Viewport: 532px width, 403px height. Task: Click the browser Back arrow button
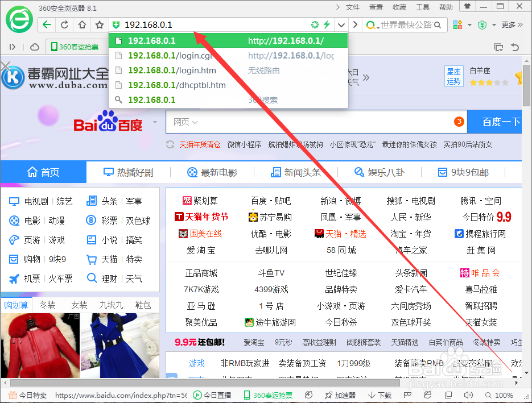pyautogui.click(x=47, y=25)
